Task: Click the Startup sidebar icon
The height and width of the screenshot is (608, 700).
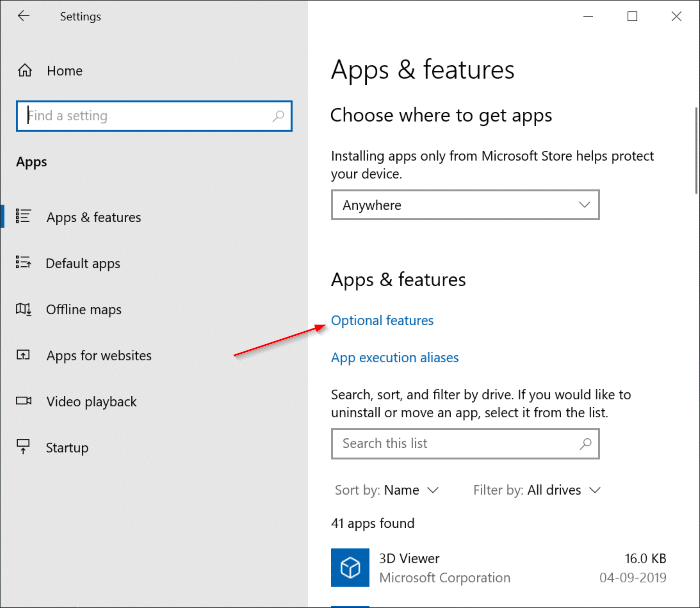Action: pyautogui.click(x=23, y=446)
